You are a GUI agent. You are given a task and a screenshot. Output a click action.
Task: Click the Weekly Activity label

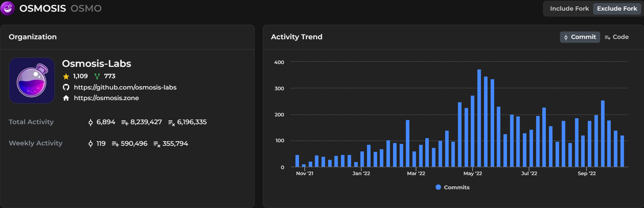[35, 143]
